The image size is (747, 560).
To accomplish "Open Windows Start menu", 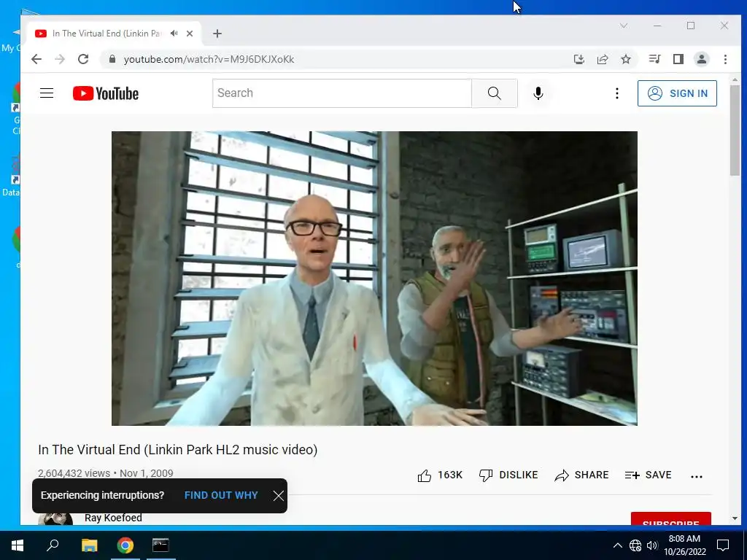I will [x=18, y=545].
